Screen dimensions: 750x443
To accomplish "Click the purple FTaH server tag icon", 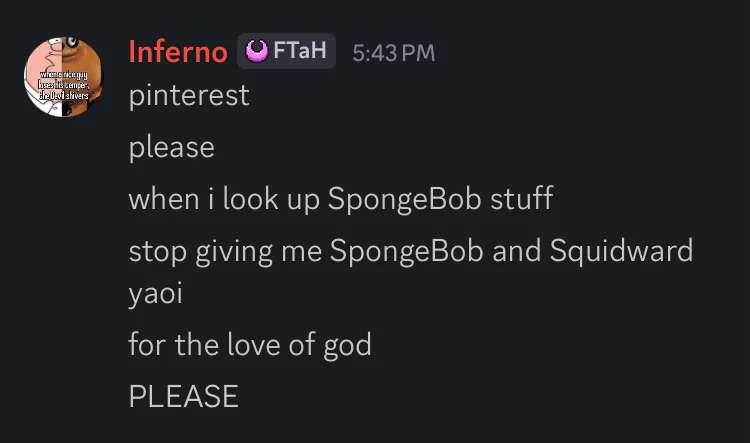I will point(256,50).
